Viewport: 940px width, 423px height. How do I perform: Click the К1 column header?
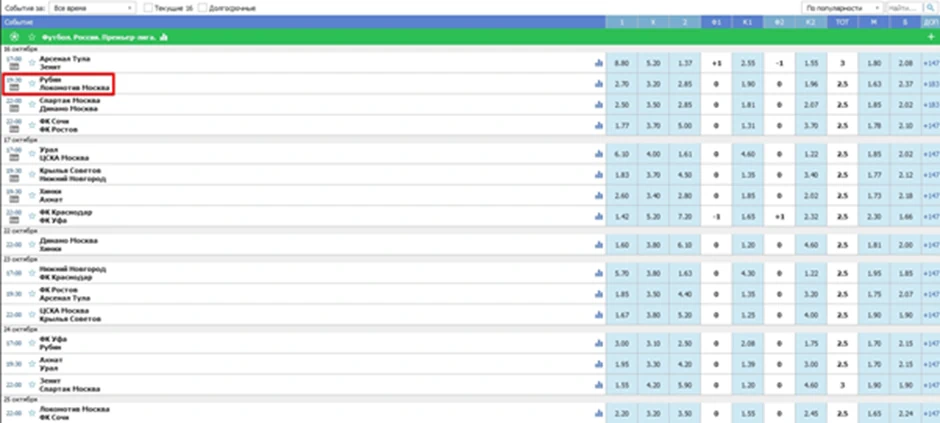pyautogui.click(x=748, y=22)
